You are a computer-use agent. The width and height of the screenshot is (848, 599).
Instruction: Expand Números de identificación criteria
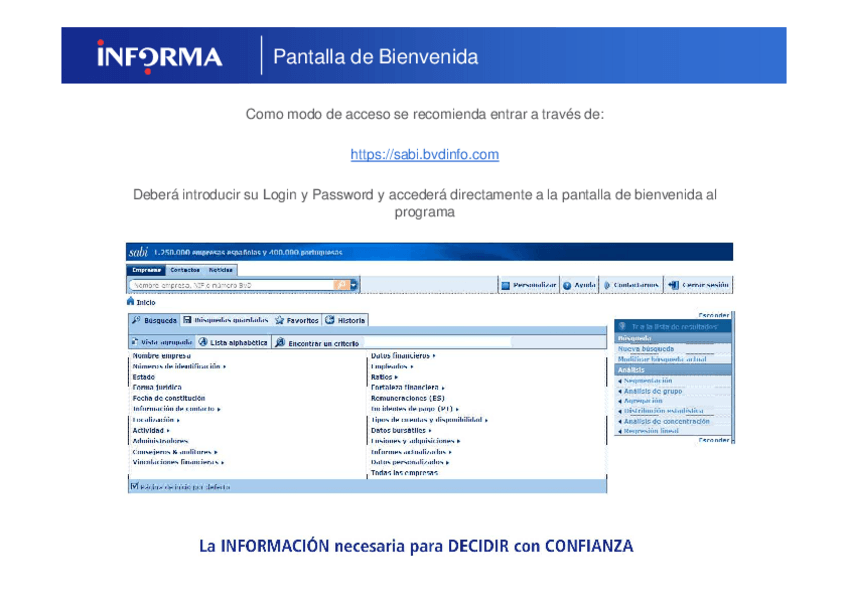tap(179, 367)
